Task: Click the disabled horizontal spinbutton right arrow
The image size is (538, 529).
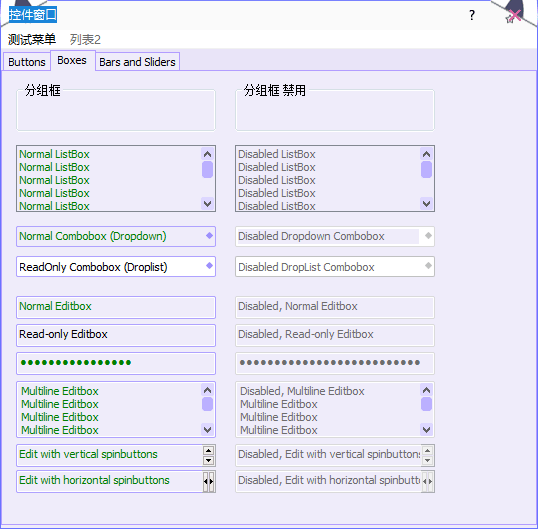Action: 430,481
